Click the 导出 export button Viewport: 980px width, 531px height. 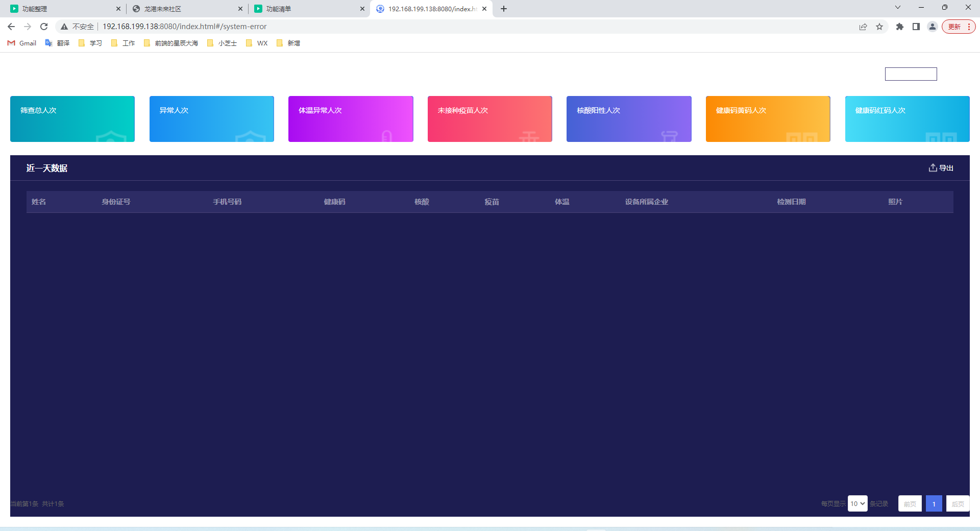941,168
